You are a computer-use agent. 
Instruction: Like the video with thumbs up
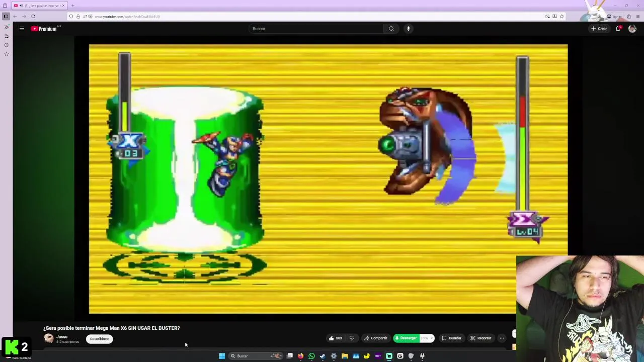click(x=335, y=338)
